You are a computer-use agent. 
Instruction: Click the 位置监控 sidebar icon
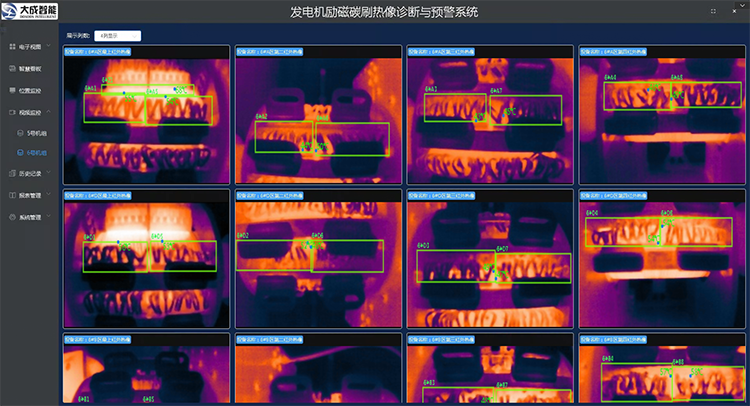click(10, 90)
